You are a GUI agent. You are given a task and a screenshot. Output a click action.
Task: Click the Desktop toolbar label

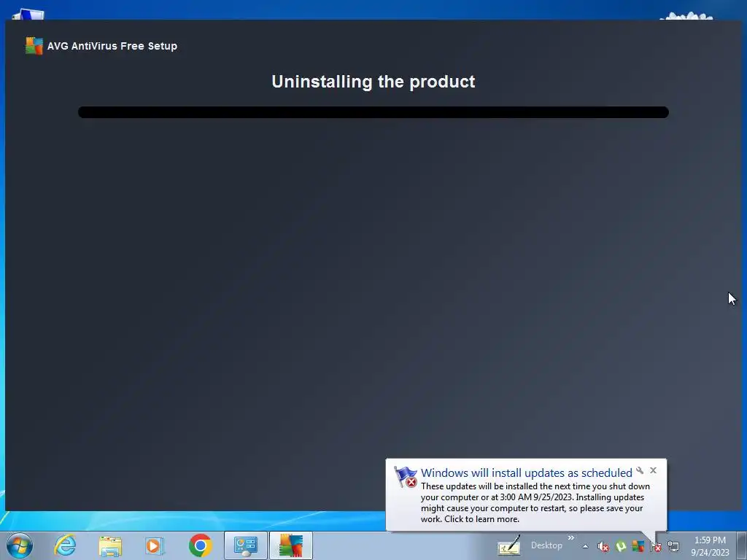546,545
